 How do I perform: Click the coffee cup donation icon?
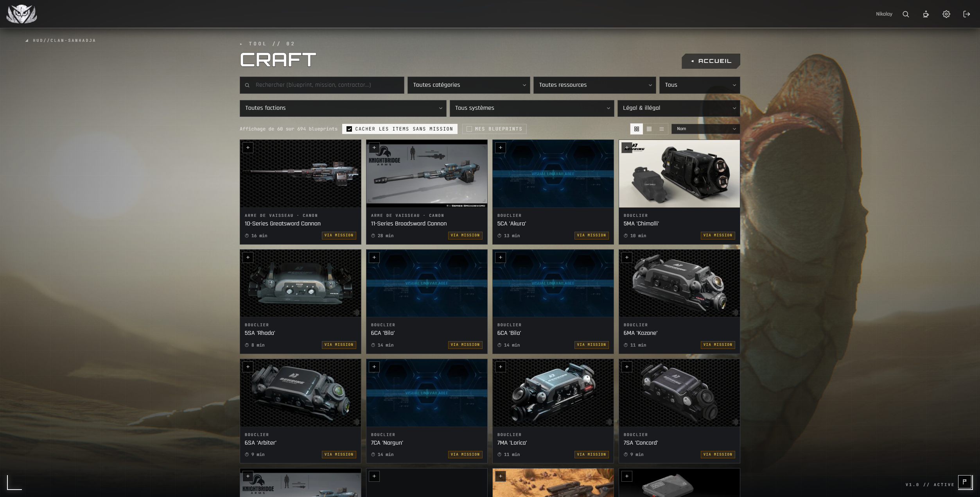[926, 14]
